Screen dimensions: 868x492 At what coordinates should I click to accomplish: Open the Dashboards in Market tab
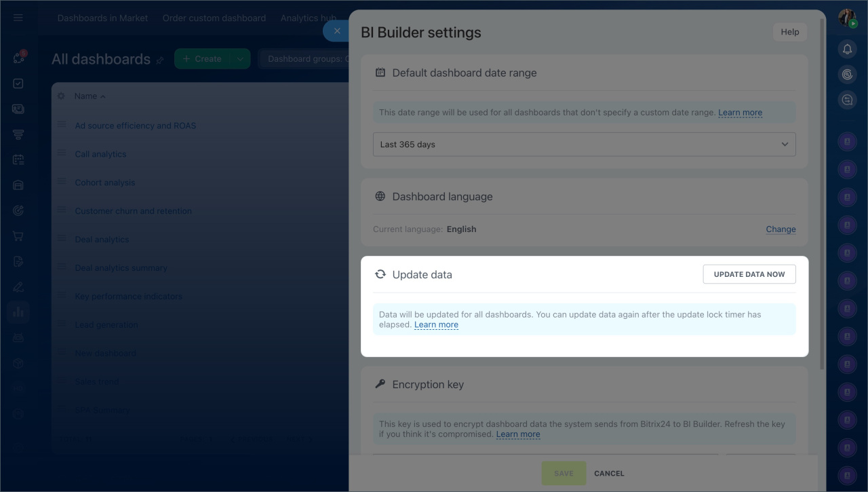[x=102, y=18]
